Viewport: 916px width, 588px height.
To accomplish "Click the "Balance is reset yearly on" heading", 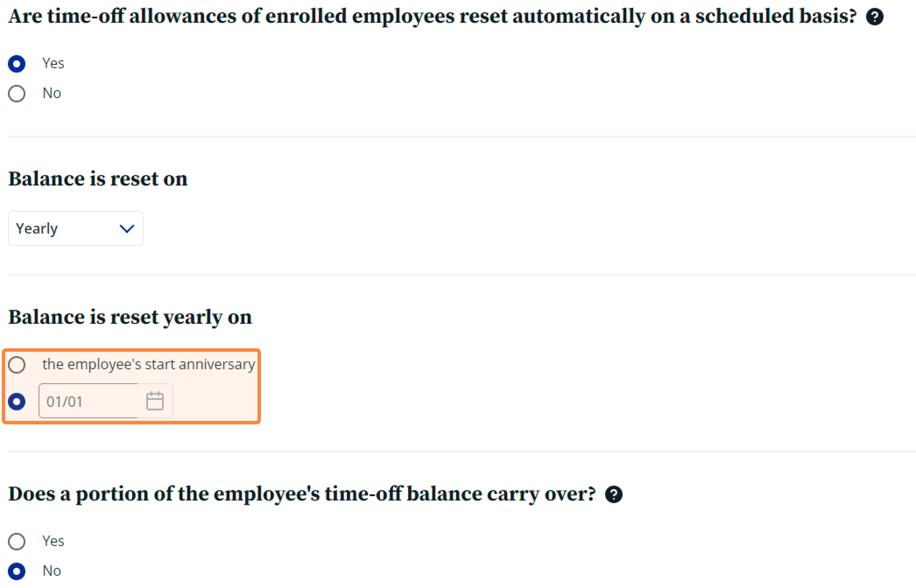I will [130, 317].
